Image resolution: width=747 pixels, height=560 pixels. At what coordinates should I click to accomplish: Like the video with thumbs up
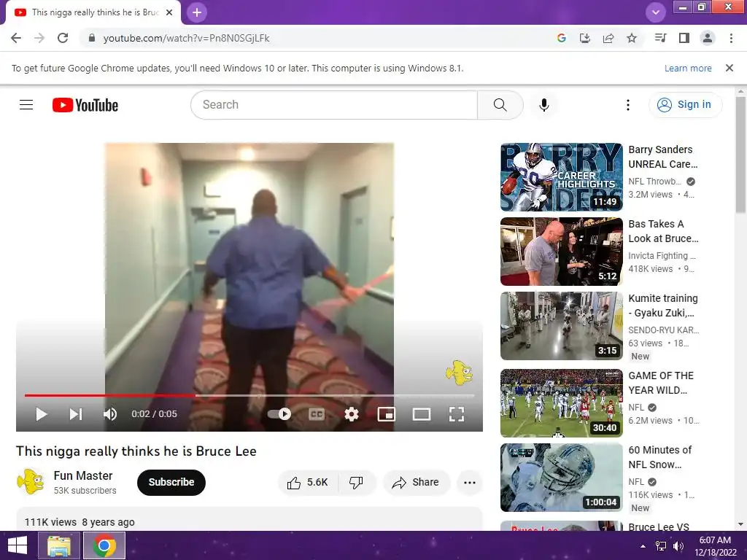[x=308, y=483]
